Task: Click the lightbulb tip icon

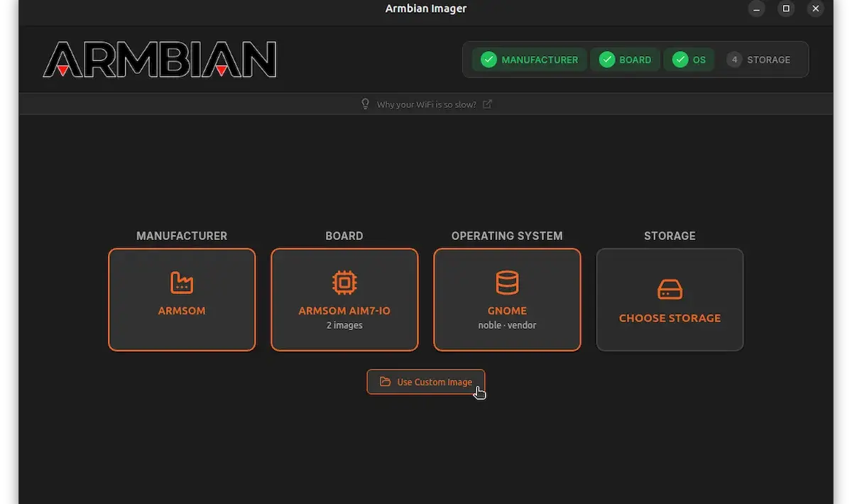Action: (x=366, y=104)
